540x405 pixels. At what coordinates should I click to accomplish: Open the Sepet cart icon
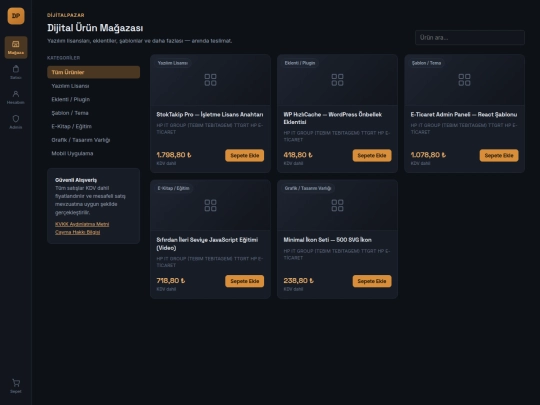point(16,386)
